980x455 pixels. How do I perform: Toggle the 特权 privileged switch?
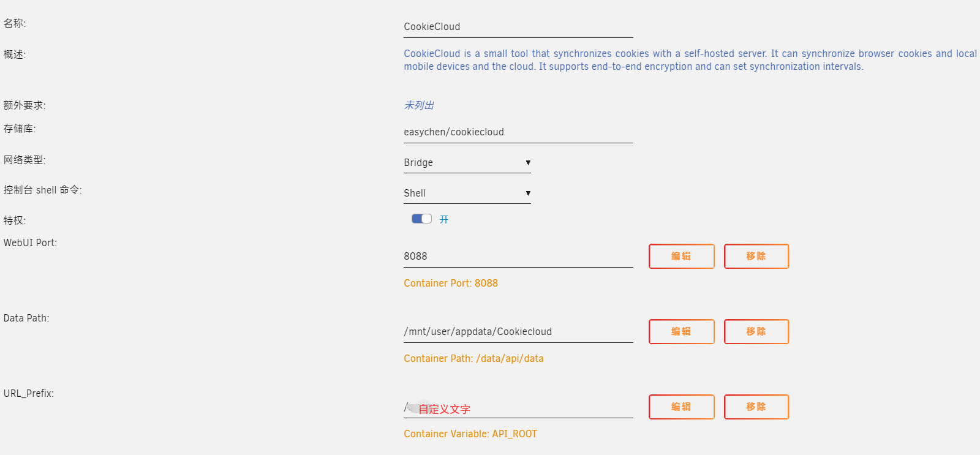click(x=421, y=219)
